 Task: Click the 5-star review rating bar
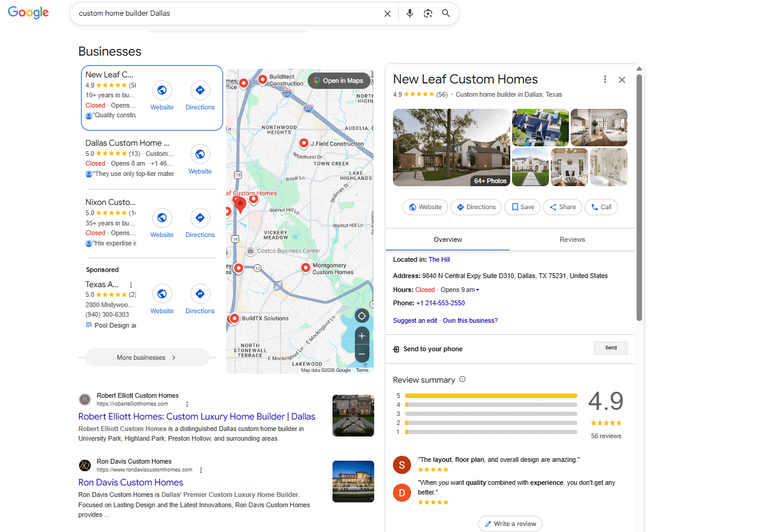490,395
